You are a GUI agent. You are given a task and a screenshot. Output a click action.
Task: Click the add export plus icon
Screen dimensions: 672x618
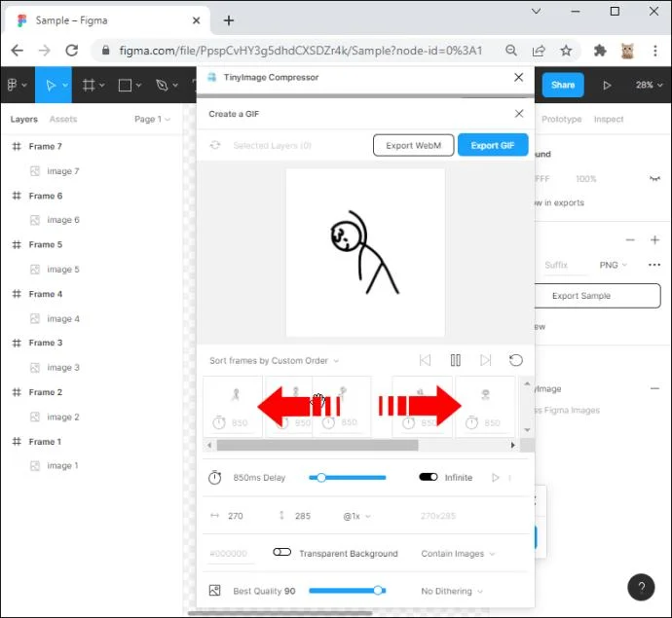click(654, 239)
